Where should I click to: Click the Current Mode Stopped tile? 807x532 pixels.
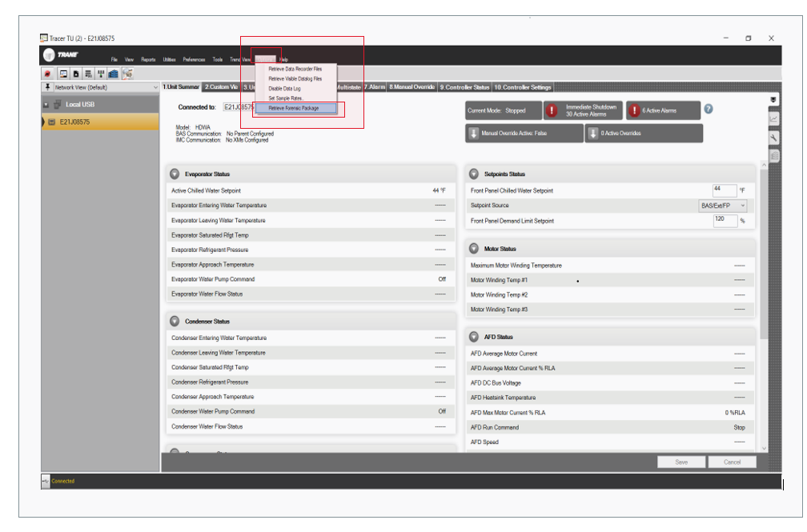(x=504, y=110)
